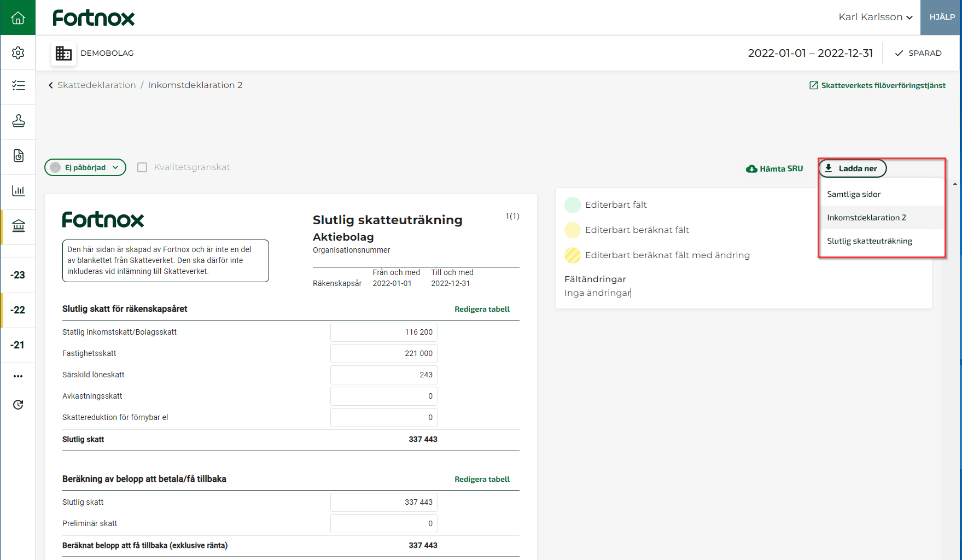
Task: Click Redigera tabell for Slutlig skatt section
Action: (x=482, y=310)
